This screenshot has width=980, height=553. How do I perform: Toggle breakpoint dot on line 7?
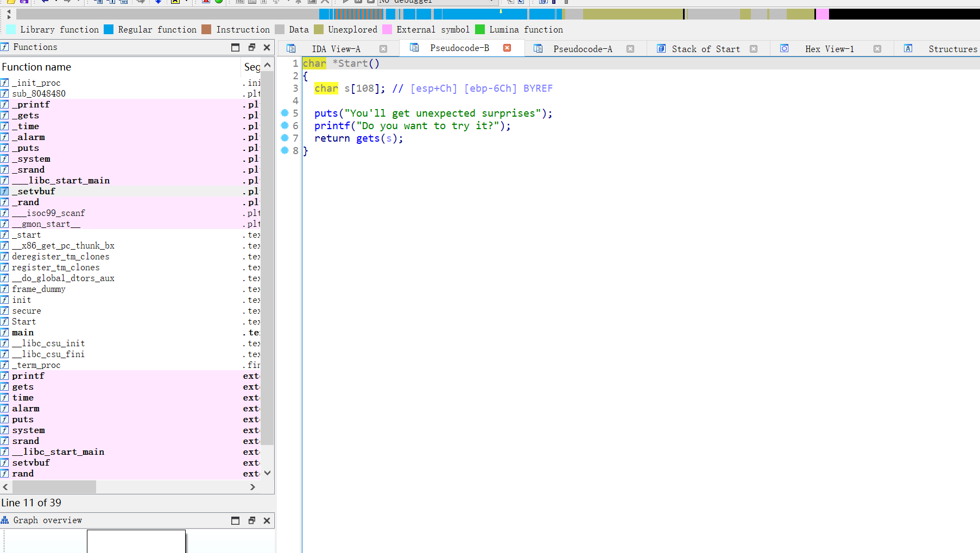[x=284, y=138]
